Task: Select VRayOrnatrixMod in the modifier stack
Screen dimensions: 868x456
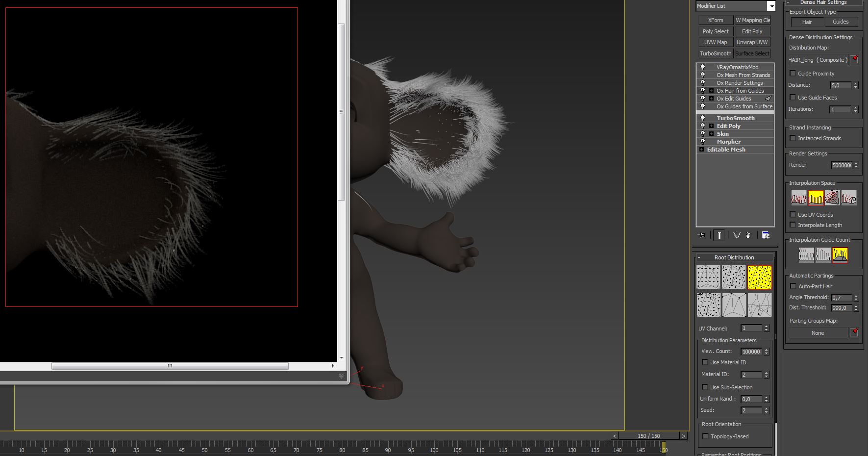Action: pyautogui.click(x=737, y=67)
